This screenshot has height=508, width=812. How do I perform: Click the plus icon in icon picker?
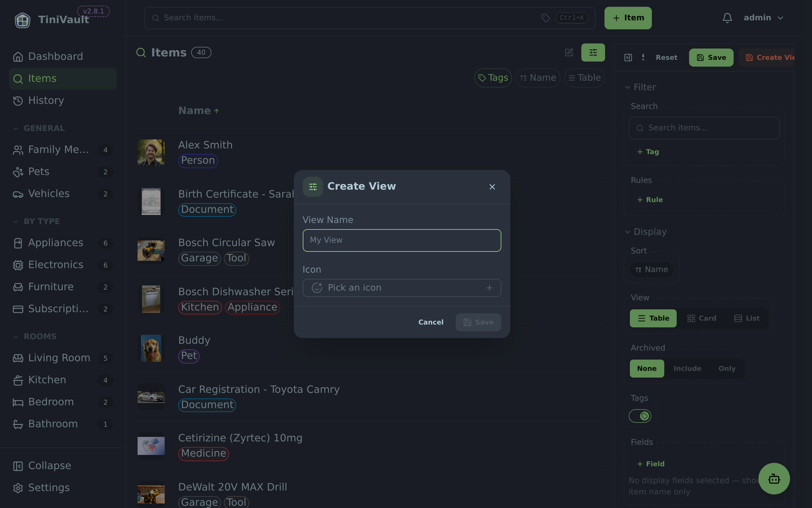coord(489,288)
